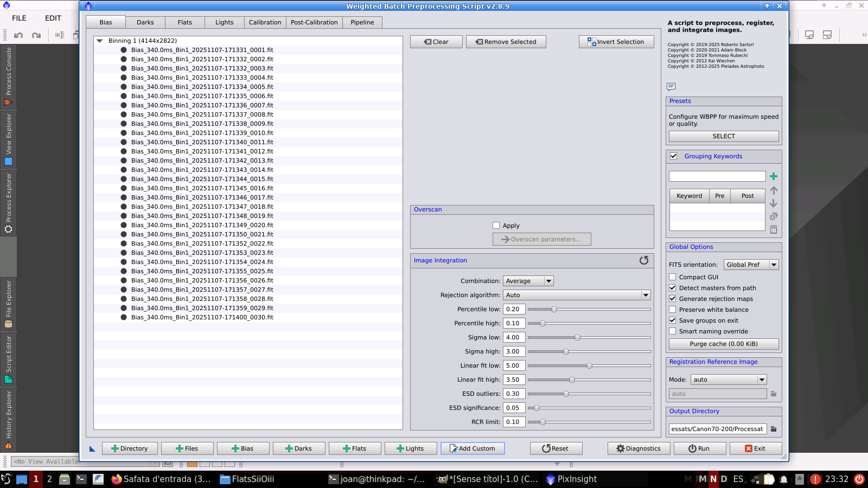
Task: Adjust the Sigma low slider
Action: (577, 337)
